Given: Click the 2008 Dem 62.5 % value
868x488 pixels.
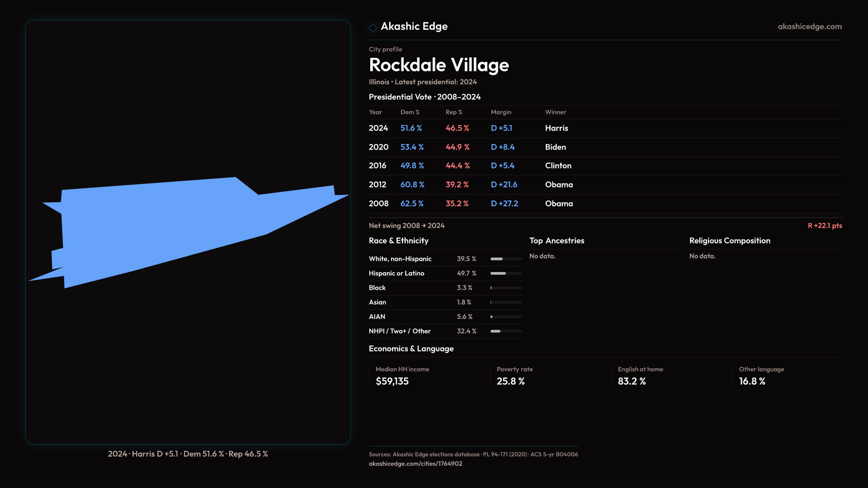Looking at the screenshot, I should coord(411,204).
